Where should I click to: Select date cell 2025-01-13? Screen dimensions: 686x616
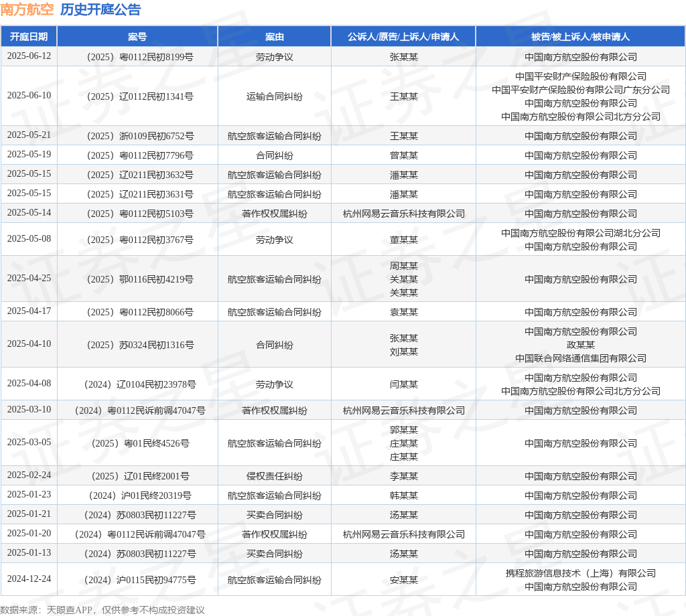(x=29, y=552)
